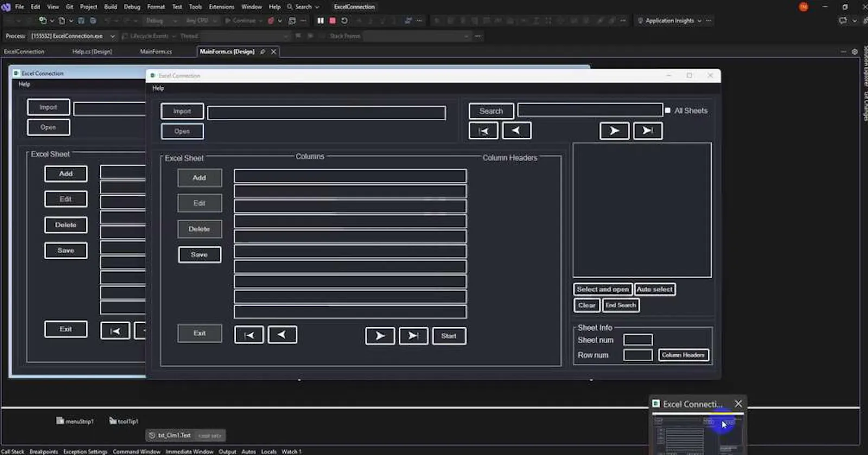
Task: Switch to the Help.cs [Design] tab
Action: tap(92, 52)
